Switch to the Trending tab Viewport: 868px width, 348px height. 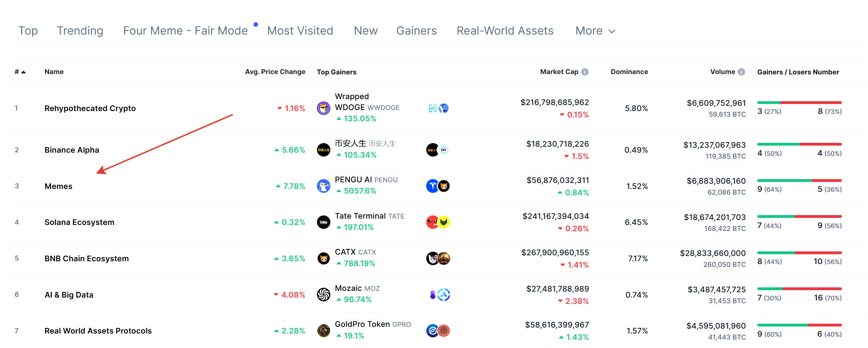click(80, 31)
